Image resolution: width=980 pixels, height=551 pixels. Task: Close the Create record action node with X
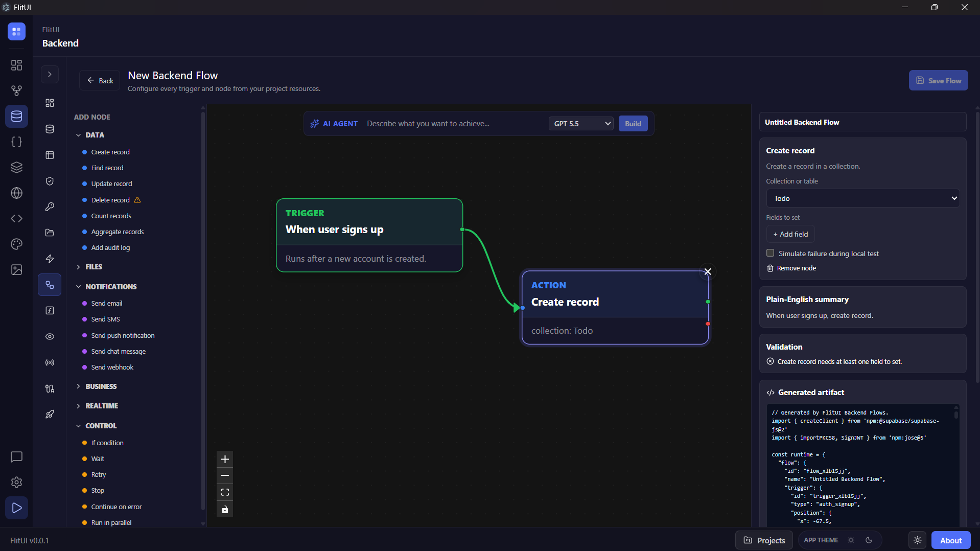(x=708, y=272)
